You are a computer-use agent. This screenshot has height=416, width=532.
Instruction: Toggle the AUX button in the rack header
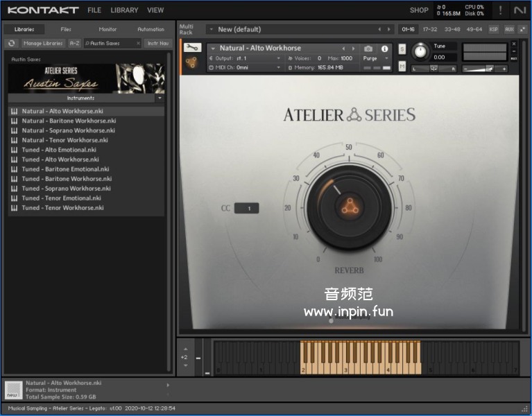click(509, 29)
